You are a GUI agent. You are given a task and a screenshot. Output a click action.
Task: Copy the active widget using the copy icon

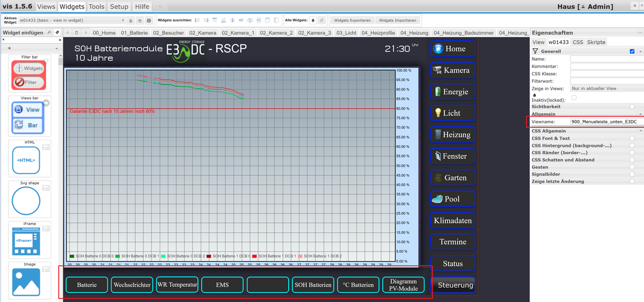(x=140, y=20)
